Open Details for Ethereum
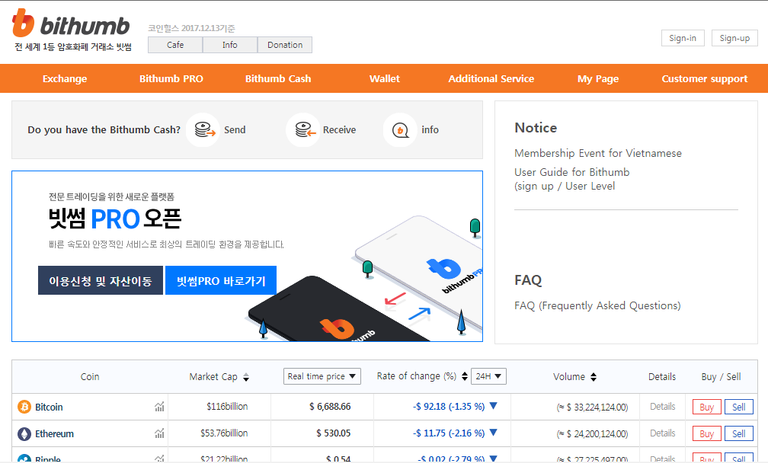The image size is (768, 463). [662, 433]
